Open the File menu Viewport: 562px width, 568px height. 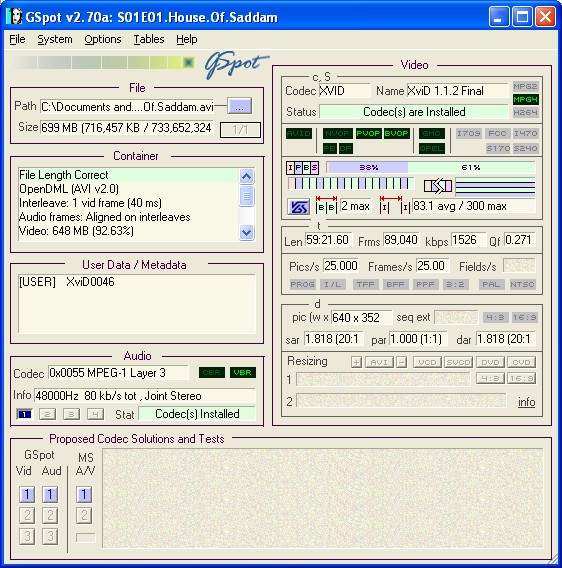point(17,39)
